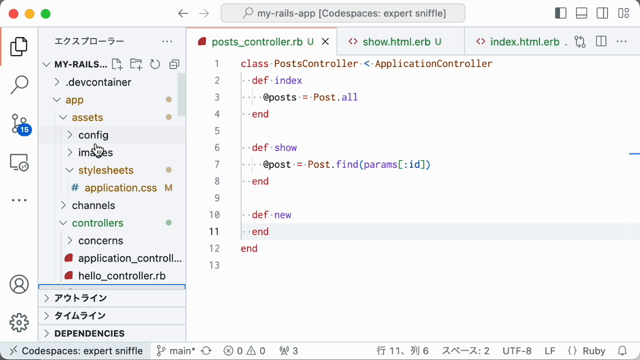Expand the config folder
The image size is (640, 360).
112,135
